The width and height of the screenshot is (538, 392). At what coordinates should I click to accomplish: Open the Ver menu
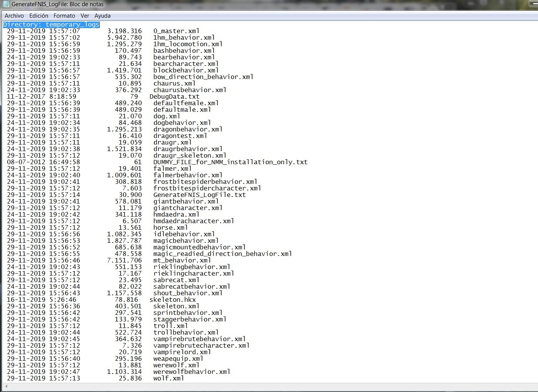pos(85,16)
